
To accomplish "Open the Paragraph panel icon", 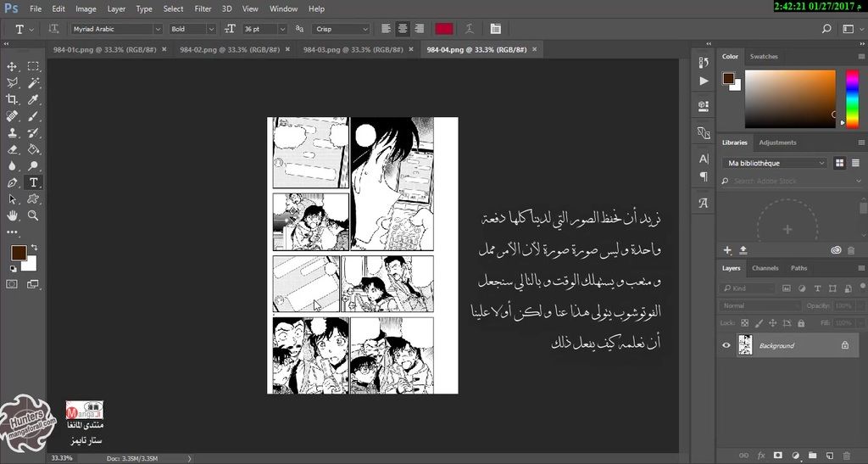I will pos(704,176).
